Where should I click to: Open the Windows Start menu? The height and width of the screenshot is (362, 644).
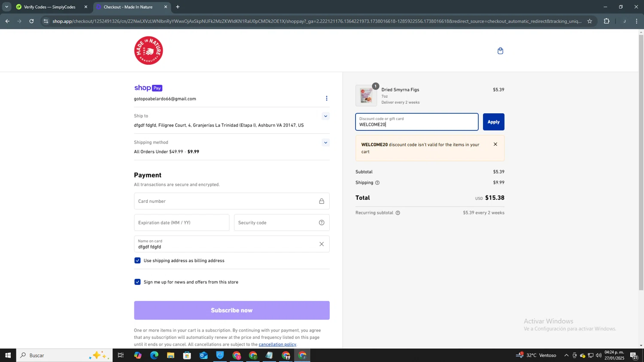click(x=8, y=356)
